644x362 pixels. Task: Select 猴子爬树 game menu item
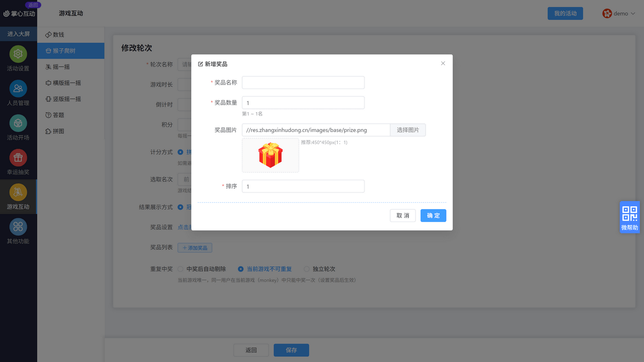pyautogui.click(x=71, y=51)
